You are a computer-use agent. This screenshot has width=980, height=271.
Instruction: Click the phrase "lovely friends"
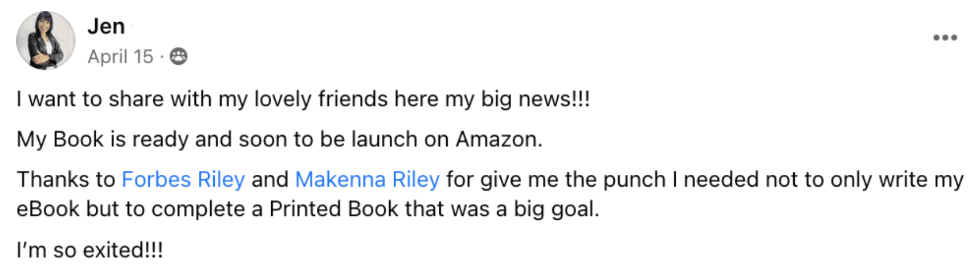[x=321, y=99]
